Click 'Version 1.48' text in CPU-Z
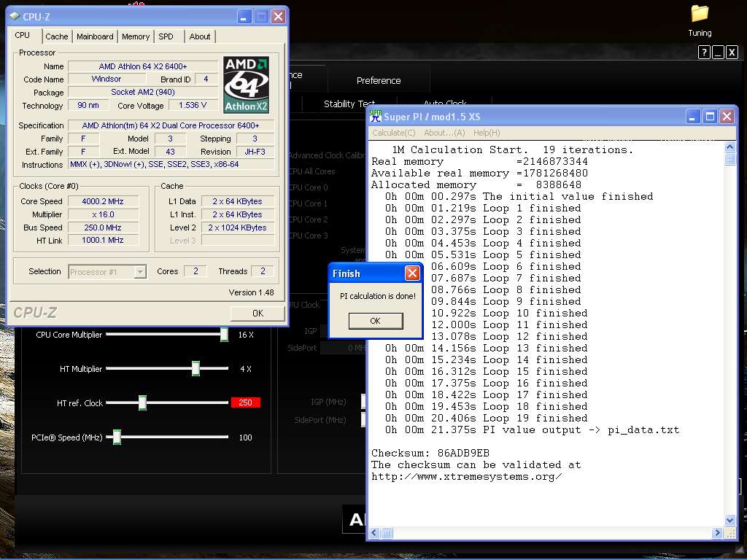The image size is (747, 560). tap(251, 292)
